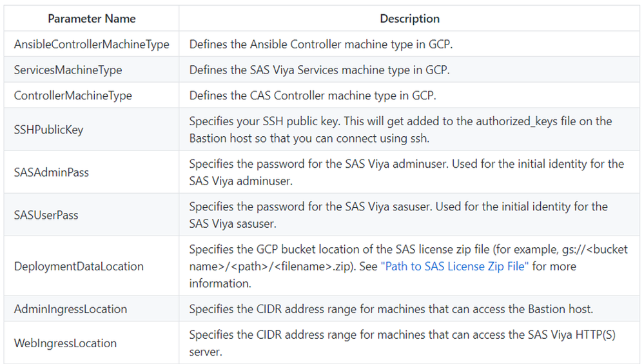Click the CAS Controller machine type description
644x364 pixels.
[313, 96]
